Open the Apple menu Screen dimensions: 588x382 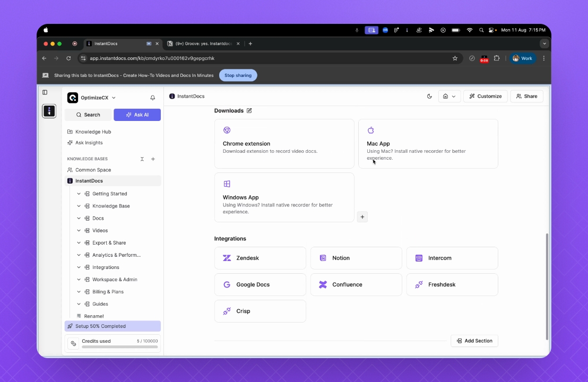click(46, 30)
